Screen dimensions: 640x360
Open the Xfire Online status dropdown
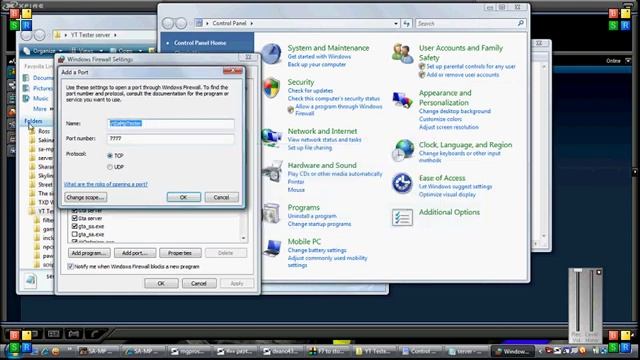click(628, 61)
